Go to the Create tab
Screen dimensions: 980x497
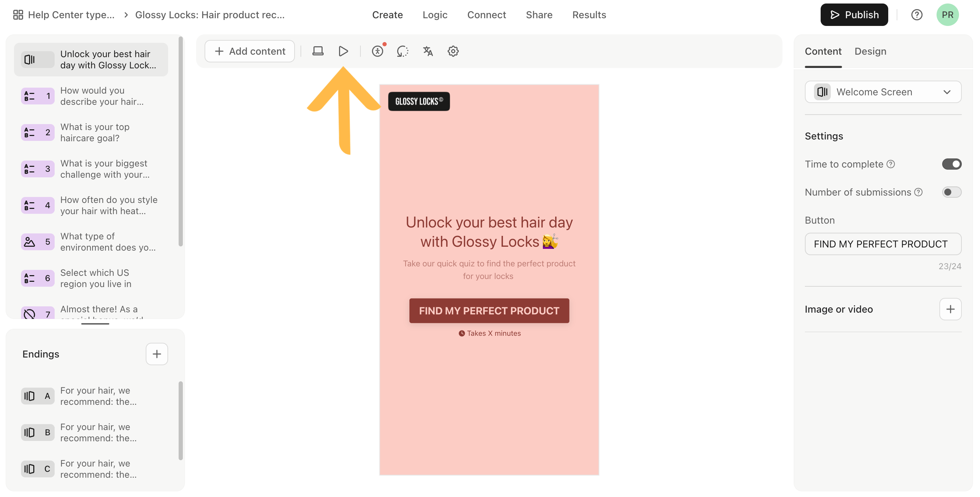387,15
